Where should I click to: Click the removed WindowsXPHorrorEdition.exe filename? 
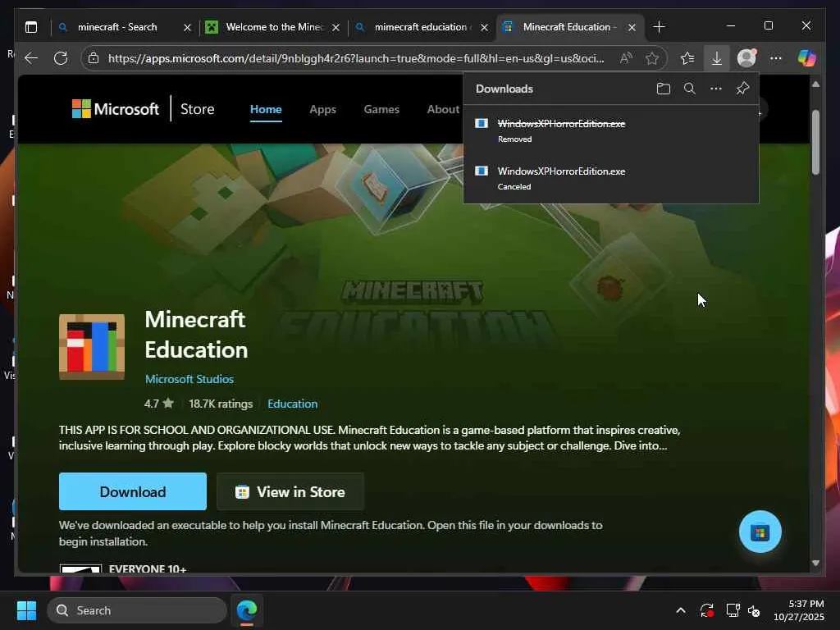point(561,124)
